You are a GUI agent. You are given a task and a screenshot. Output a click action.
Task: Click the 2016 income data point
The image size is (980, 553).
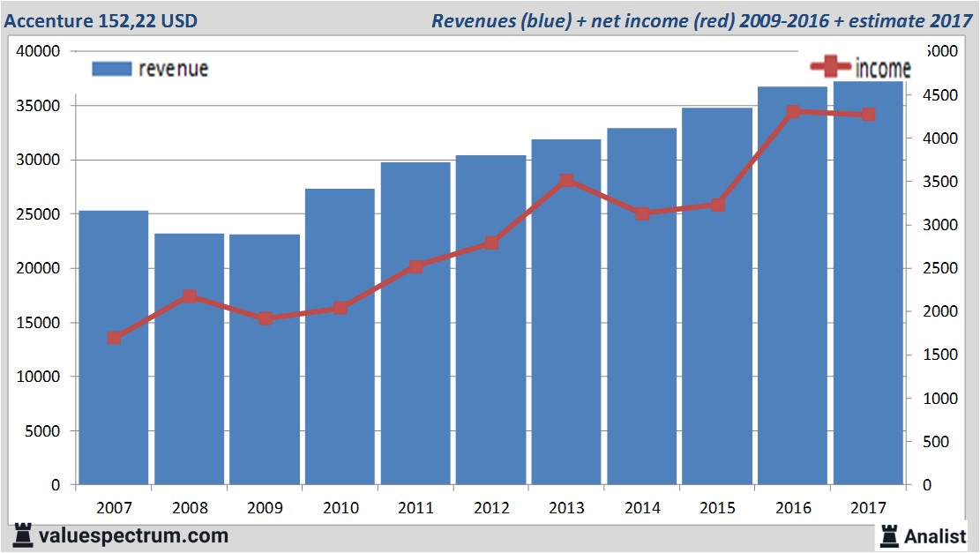tap(792, 112)
